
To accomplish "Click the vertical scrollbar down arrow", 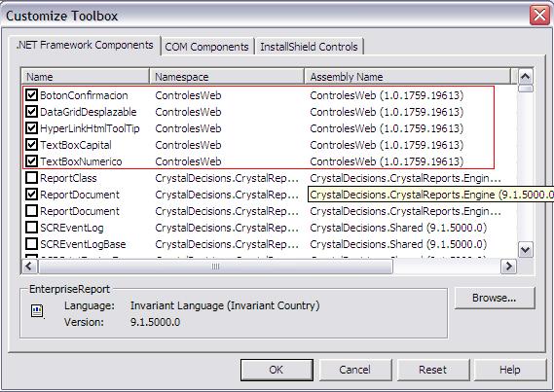I will click(x=526, y=250).
